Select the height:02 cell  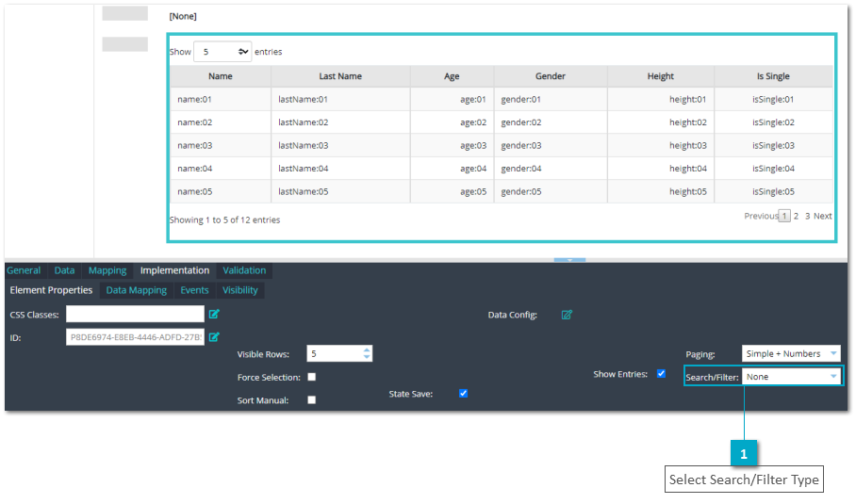[x=661, y=122]
